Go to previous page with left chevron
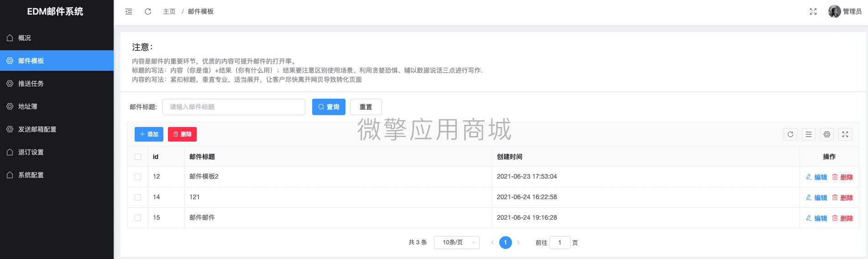The width and height of the screenshot is (868, 259). point(492,243)
